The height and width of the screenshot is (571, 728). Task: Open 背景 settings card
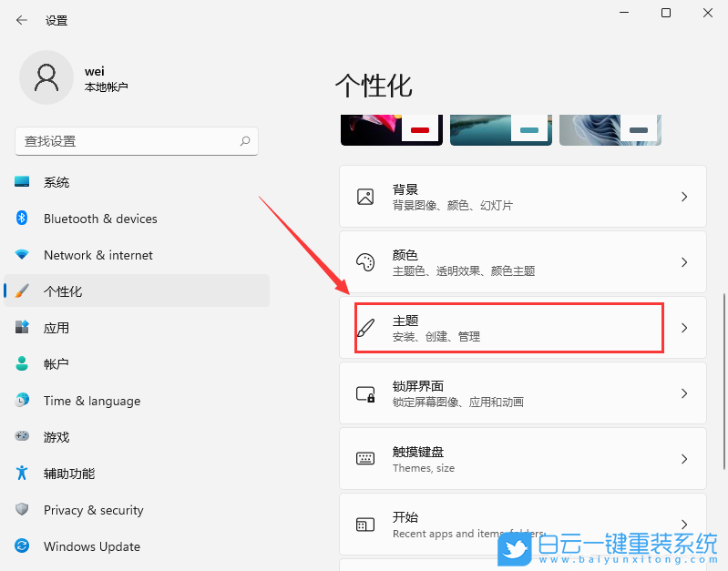pos(523,197)
